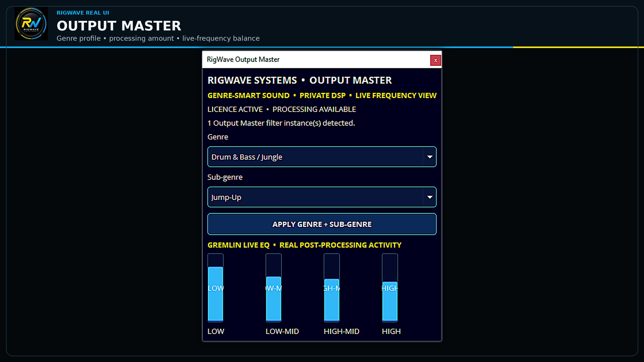Click 'GENRE-SMART SOUND • PRIVATE DSP' tagline text

(x=276, y=96)
